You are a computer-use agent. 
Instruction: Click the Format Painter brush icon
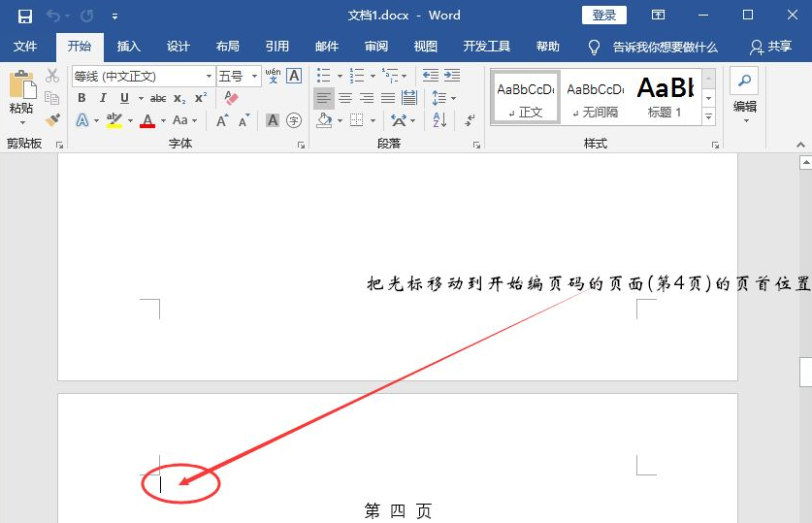pyautogui.click(x=52, y=120)
